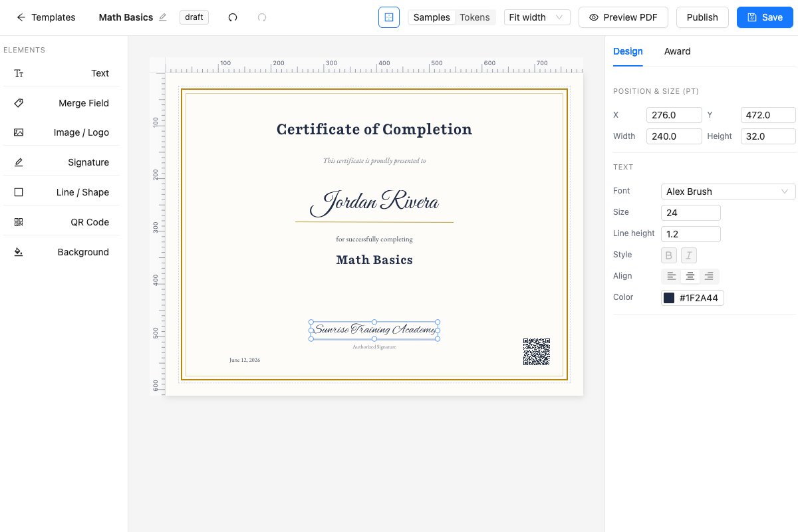Add a QR Code element

(x=61, y=222)
